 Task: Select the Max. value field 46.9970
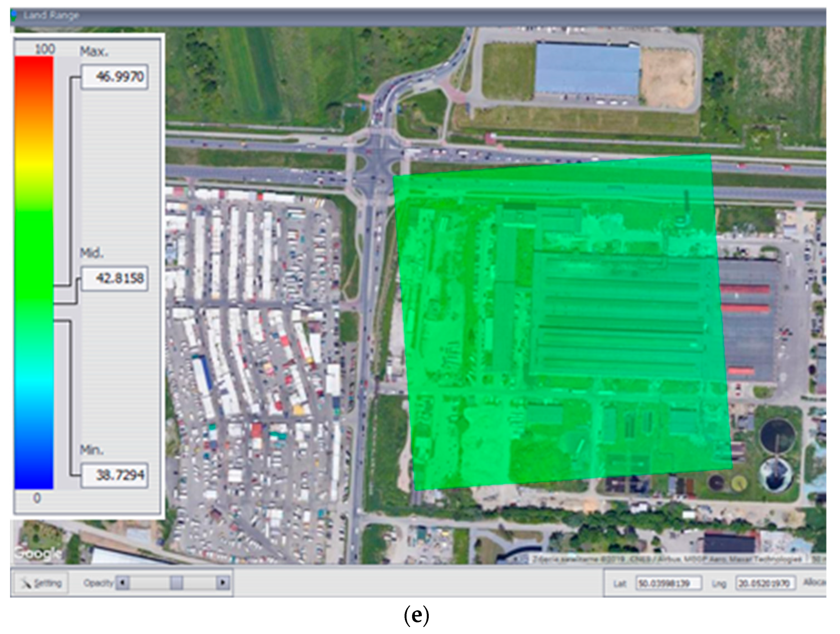(115, 77)
